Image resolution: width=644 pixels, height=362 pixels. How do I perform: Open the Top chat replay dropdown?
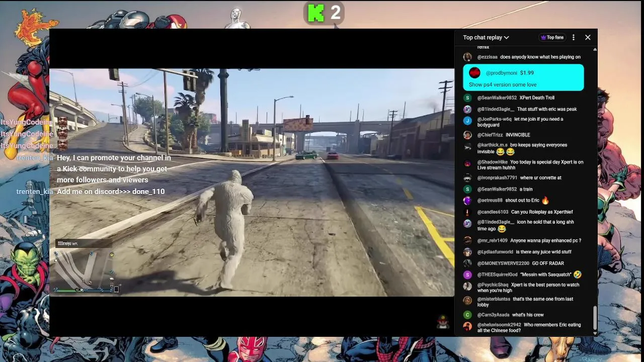(x=486, y=37)
